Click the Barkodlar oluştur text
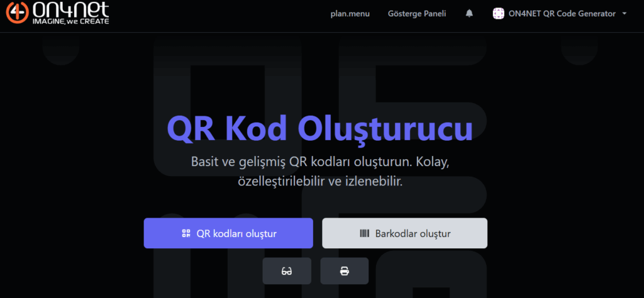The height and width of the screenshot is (298, 644). click(413, 233)
